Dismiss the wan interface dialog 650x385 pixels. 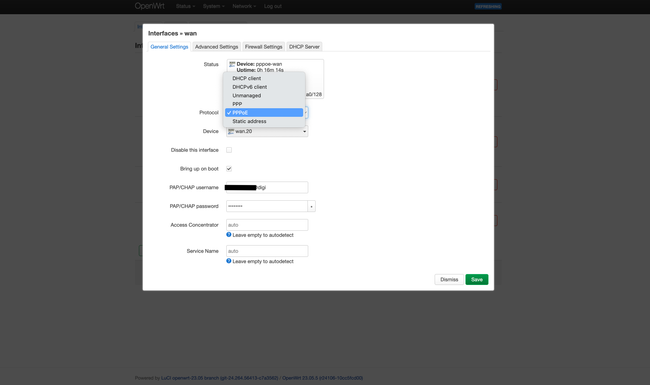(449, 279)
